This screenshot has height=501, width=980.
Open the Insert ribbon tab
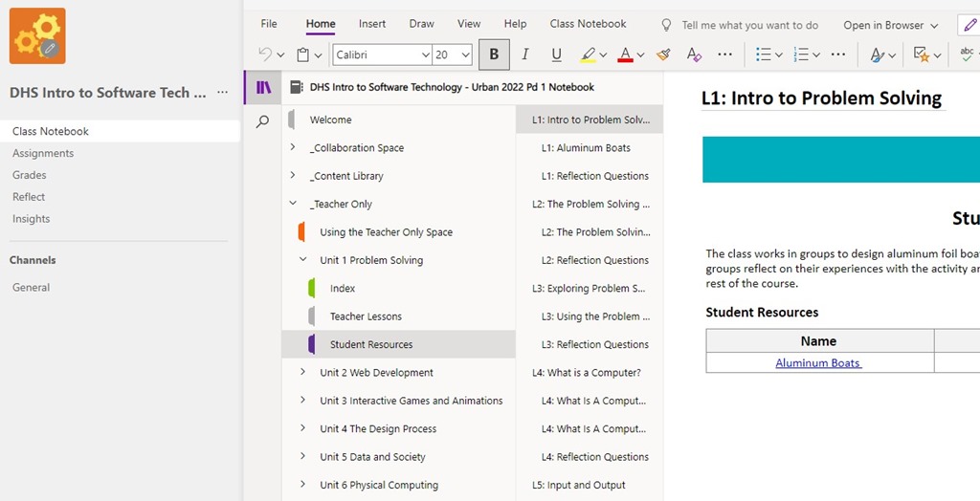click(x=372, y=24)
